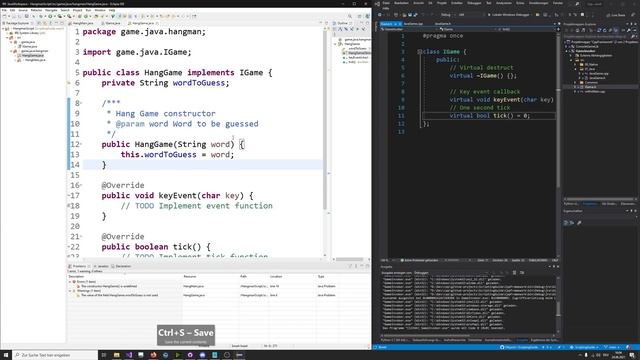Fold the Javadoc comment at line 8
The image size is (640, 360).
[x=81, y=103]
